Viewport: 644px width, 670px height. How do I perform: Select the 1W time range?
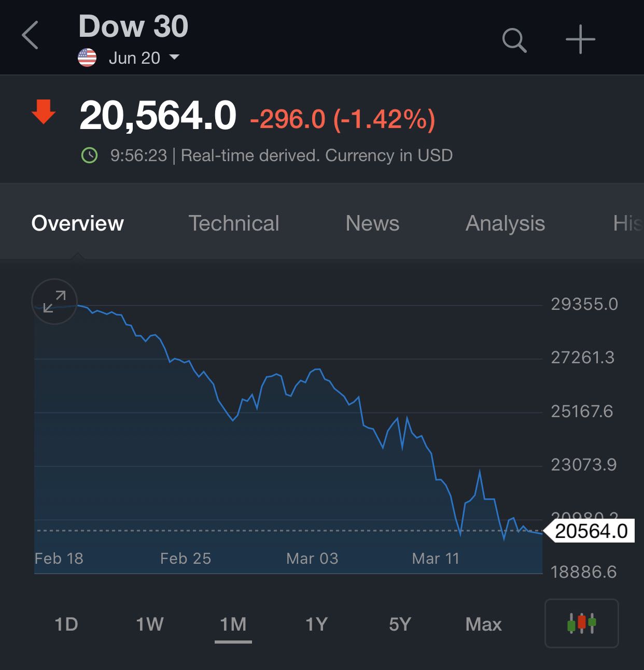pos(150,624)
